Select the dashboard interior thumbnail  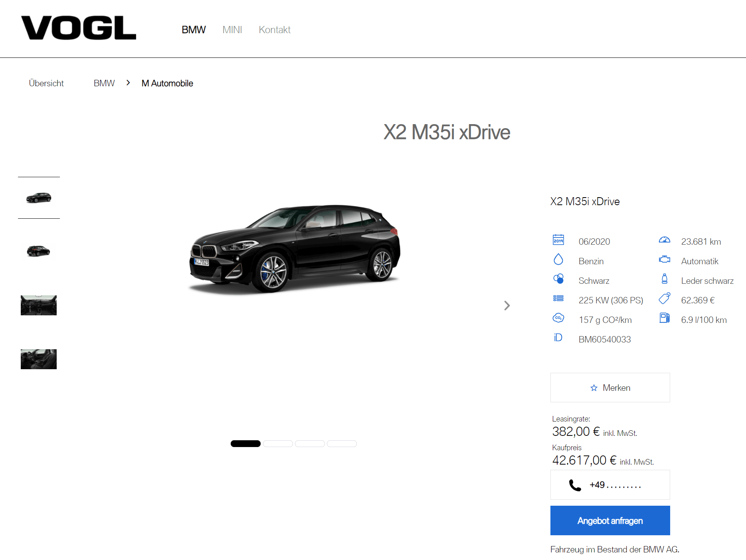click(39, 305)
